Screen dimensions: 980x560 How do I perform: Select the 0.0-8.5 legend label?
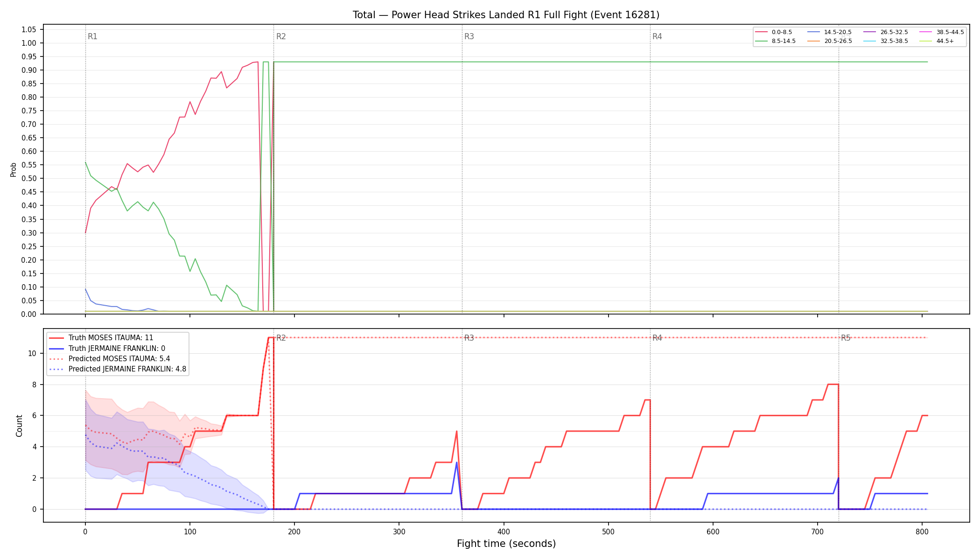(x=782, y=32)
